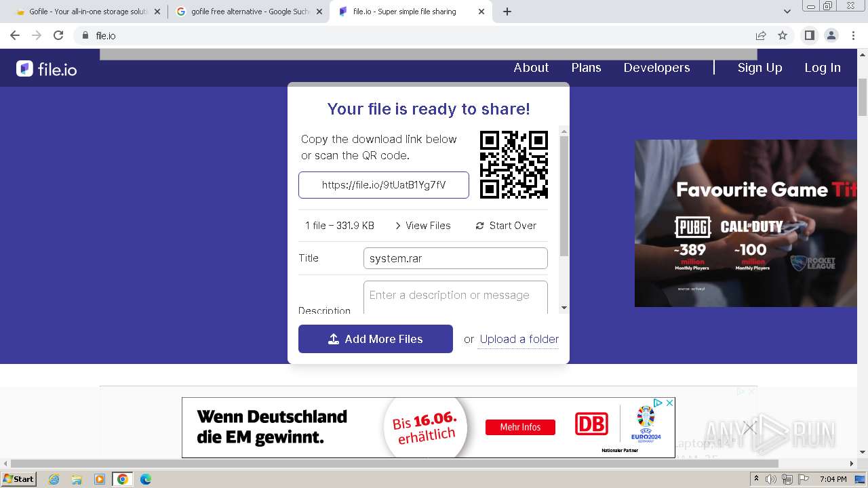Go forward in browser history

click(37, 35)
